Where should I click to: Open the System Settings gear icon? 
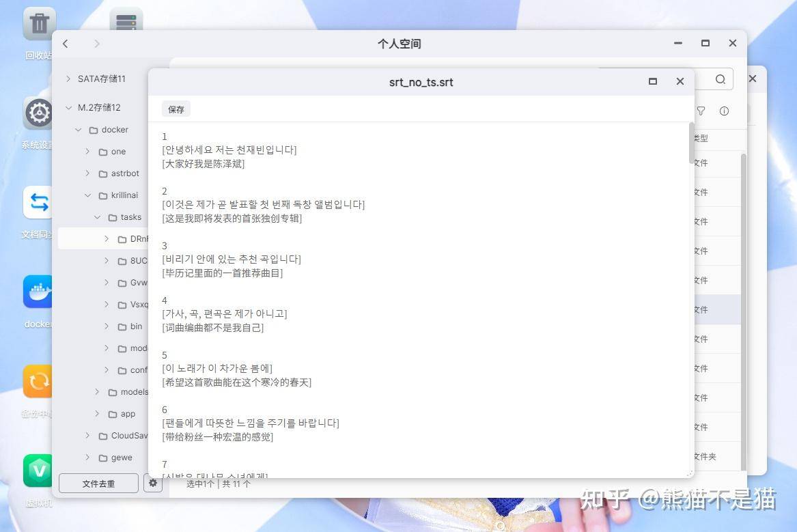click(38, 113)
